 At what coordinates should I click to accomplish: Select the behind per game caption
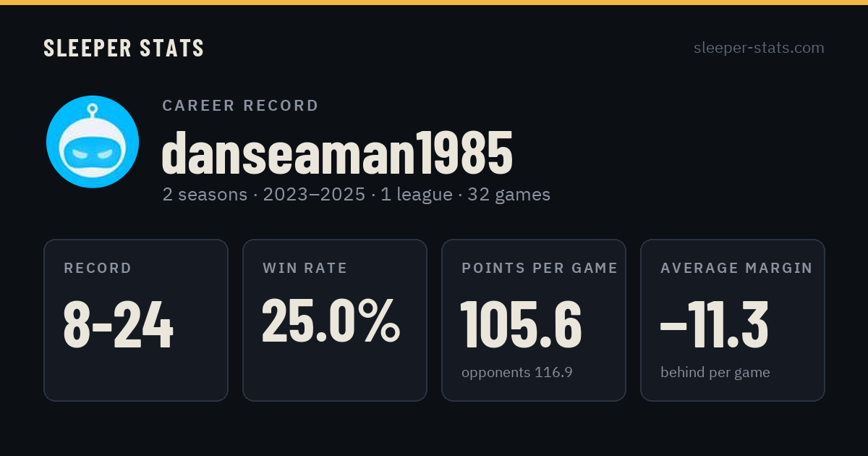[715, 373]
